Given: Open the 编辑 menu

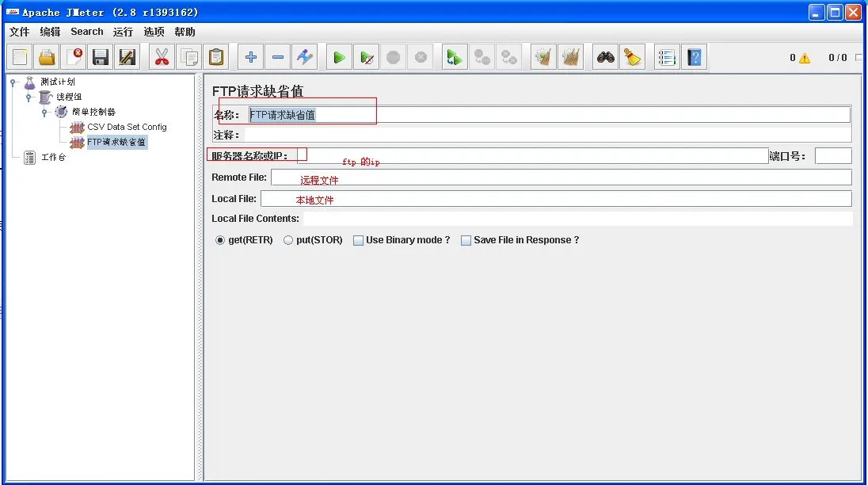Looking at the screenshot, I should (50, 32).
